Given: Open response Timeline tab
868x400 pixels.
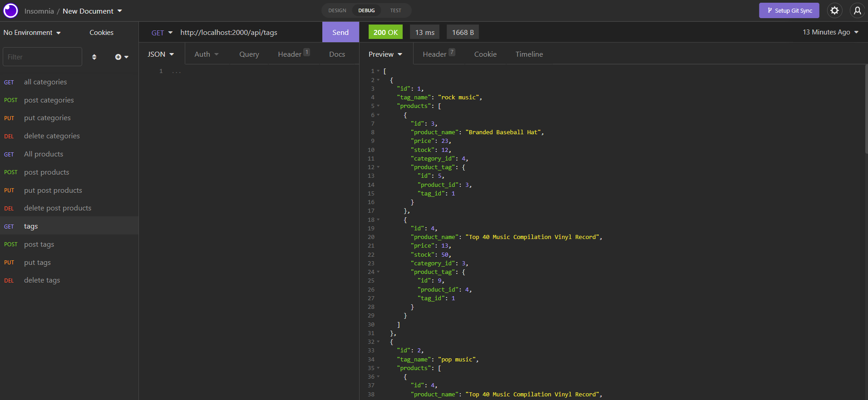Looking at the screenshot, I should 529,54.
